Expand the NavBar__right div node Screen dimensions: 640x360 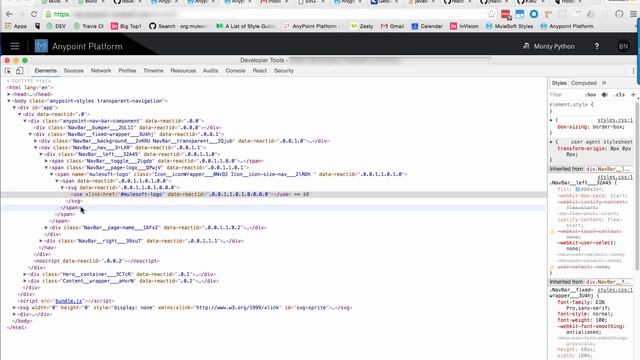coord(41,241)
